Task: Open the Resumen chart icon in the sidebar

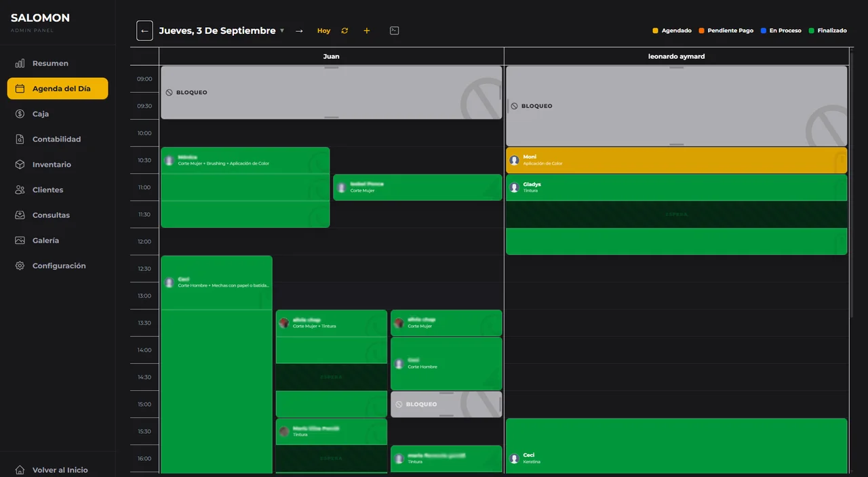Action: click(20, 63)
